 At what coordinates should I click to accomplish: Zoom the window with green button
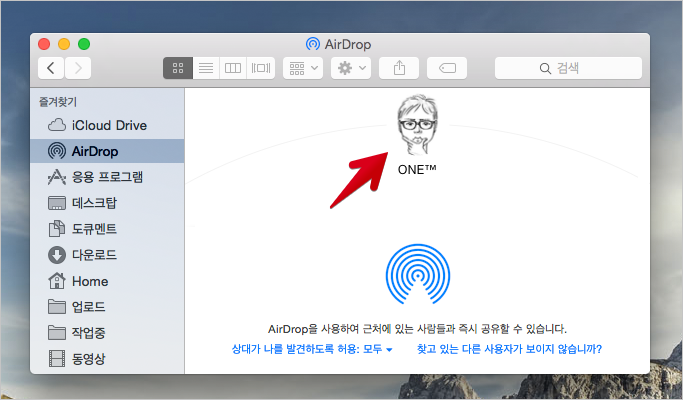coord(84,44)
